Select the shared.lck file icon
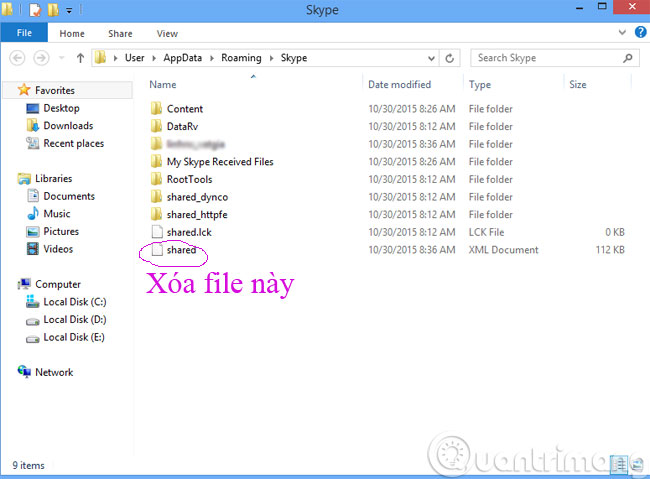 (x=157, y=232)
